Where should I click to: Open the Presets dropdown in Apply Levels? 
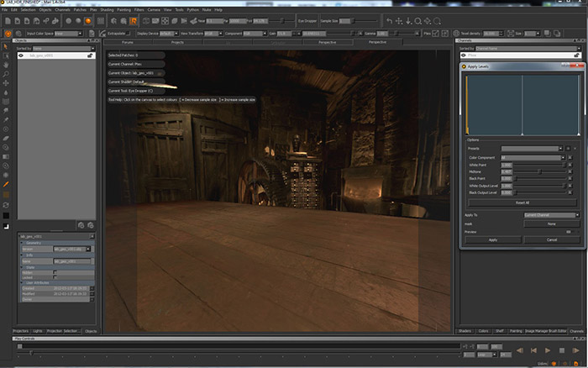532,149
